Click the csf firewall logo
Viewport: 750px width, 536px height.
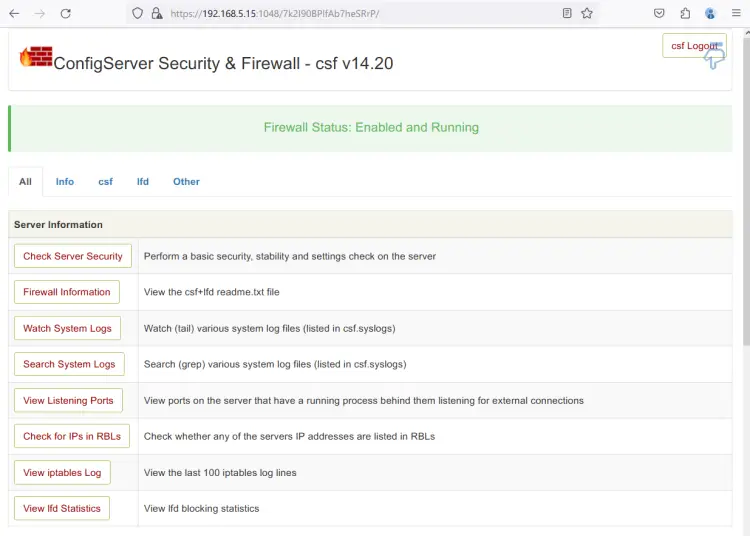pyautogui.click(x=35, y=57)
